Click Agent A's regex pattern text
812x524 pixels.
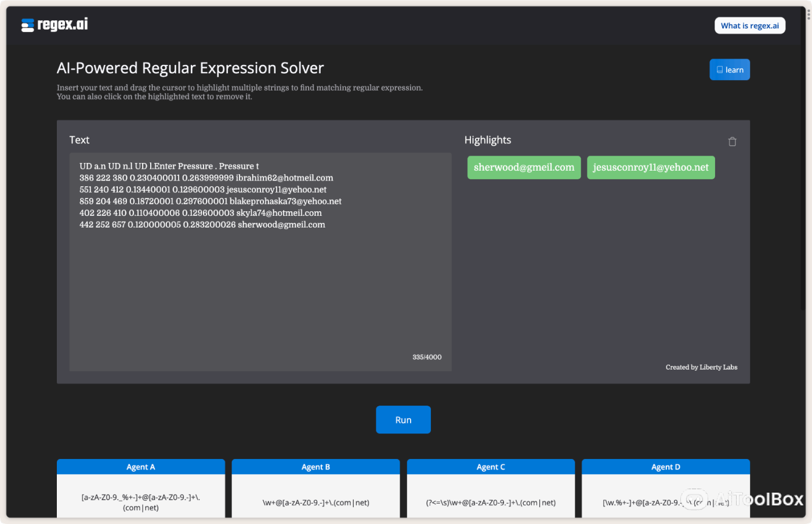point(140,503)
